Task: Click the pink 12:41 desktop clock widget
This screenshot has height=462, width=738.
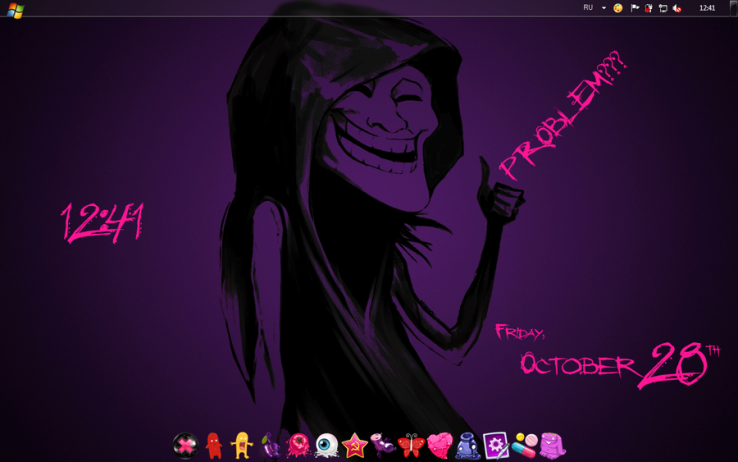Action: pyautogui.click(x=102, y=223)
